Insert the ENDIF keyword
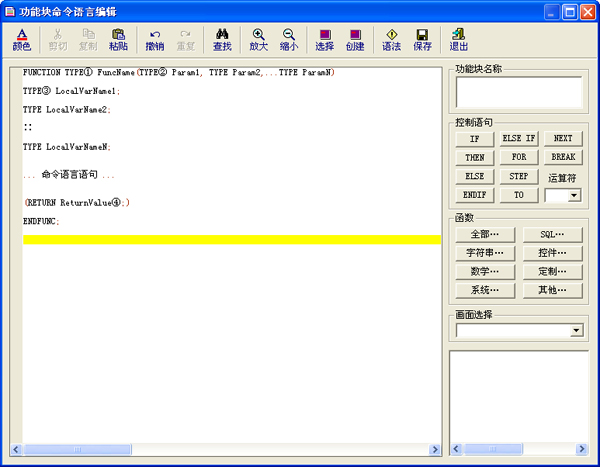 coord(474,195)
